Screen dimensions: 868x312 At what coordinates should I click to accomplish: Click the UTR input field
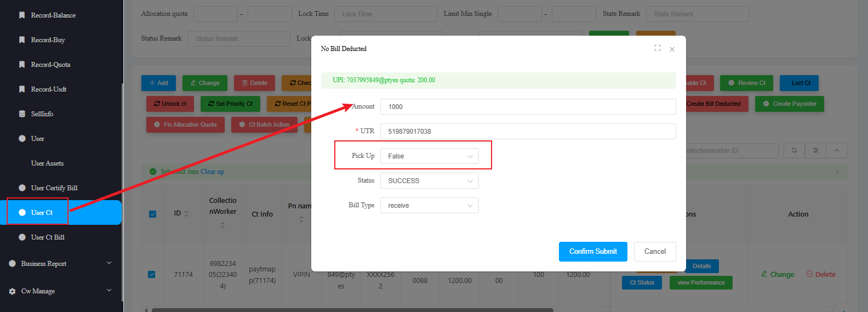(x=527, y=132)
